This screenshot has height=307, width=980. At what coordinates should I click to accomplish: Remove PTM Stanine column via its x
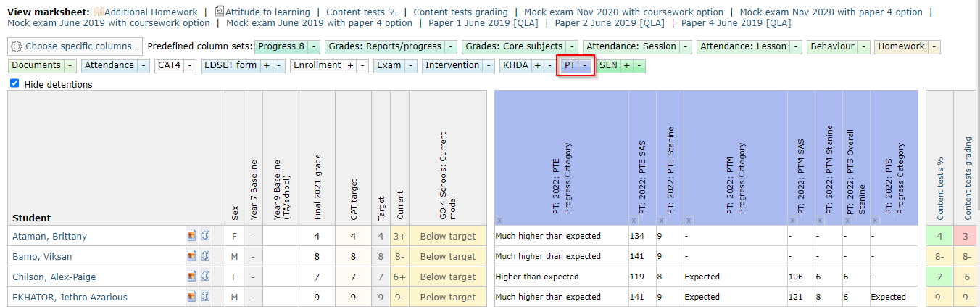(820, 220)
